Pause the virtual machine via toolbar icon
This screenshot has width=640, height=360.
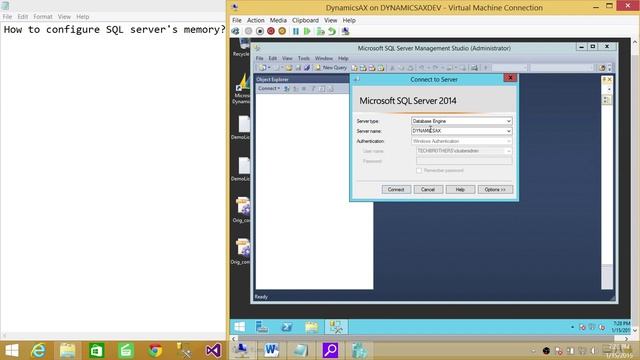[x=296, y=31]
